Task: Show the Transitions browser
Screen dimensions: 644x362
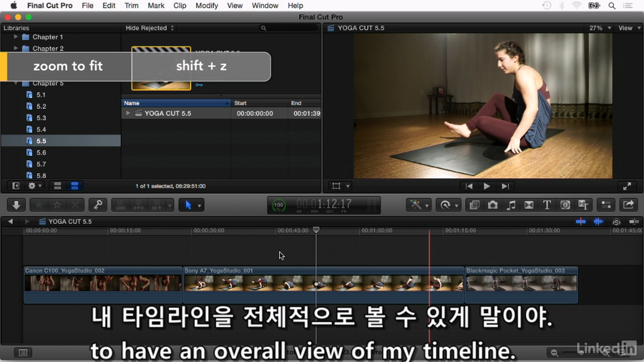Action: point(529,205)
